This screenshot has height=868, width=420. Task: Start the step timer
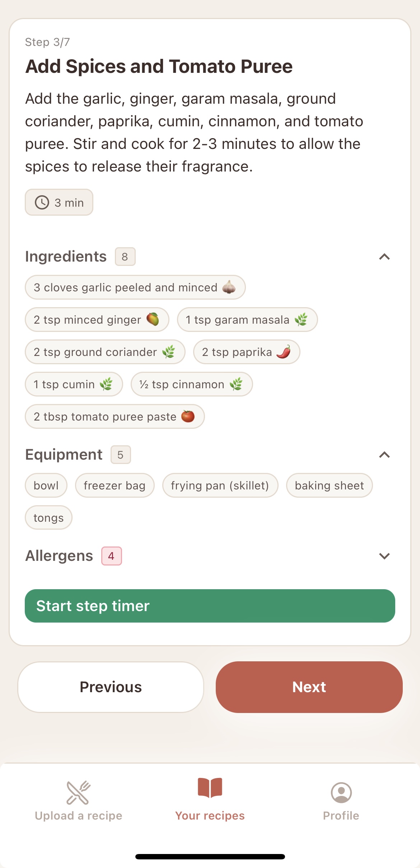tap(210, 606)
